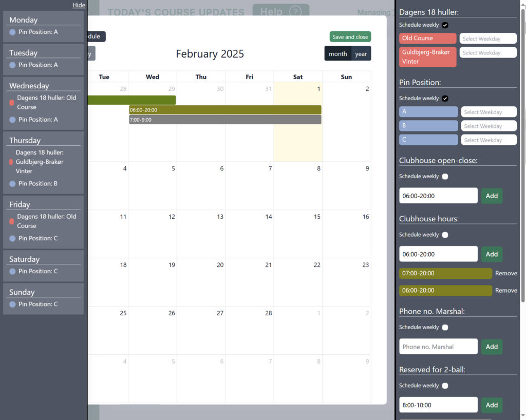Select the olive 07:00-20:00 hours tag

[x=445, y=273]
